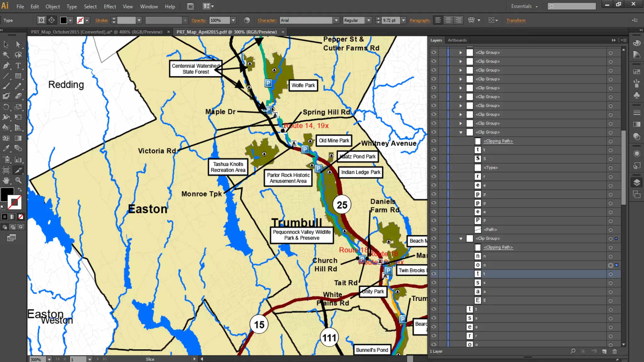Toggle visibility of the <Path> sublayer

click(434, 229)
